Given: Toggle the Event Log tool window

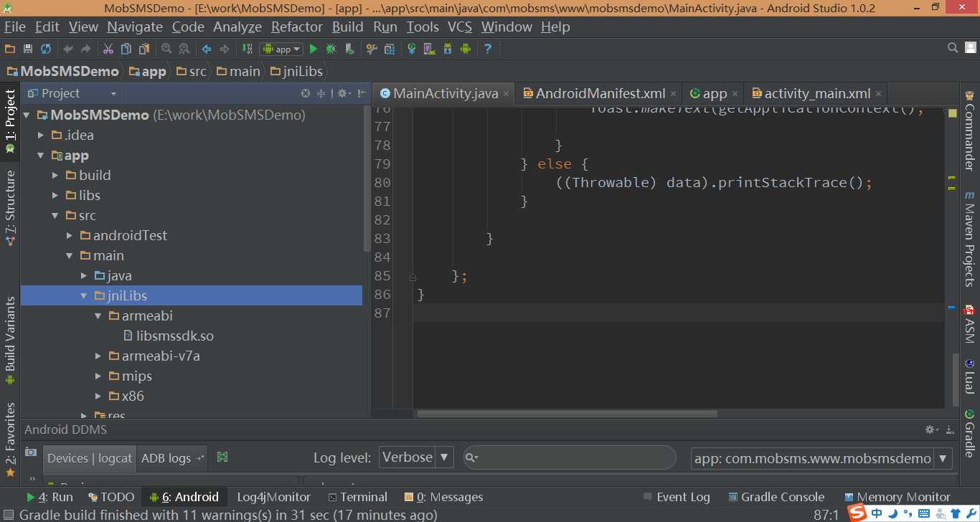Looking at the screenshot, I should 676,497.
